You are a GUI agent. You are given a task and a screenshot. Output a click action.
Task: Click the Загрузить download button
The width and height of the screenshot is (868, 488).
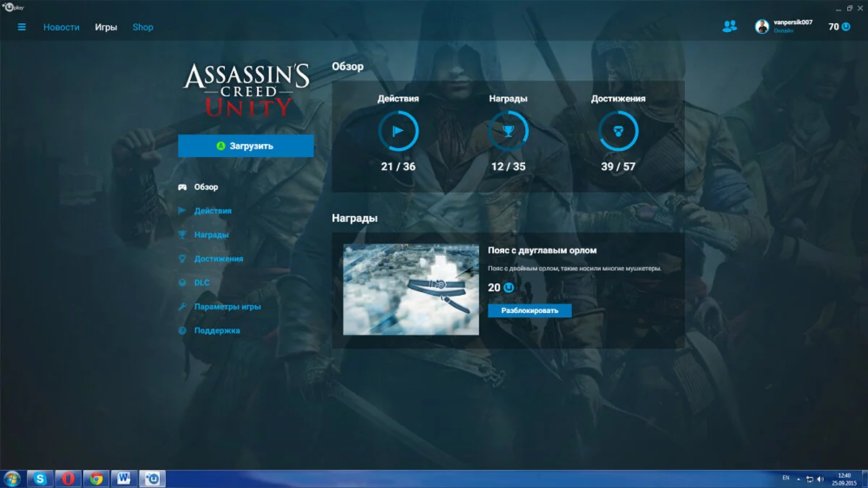246,145
